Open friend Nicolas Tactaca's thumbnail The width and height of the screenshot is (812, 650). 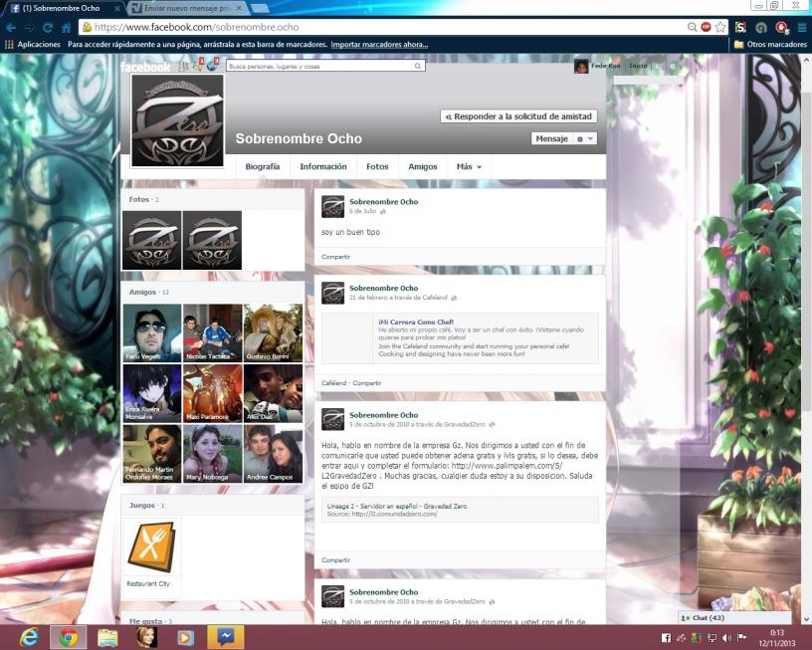212,333
